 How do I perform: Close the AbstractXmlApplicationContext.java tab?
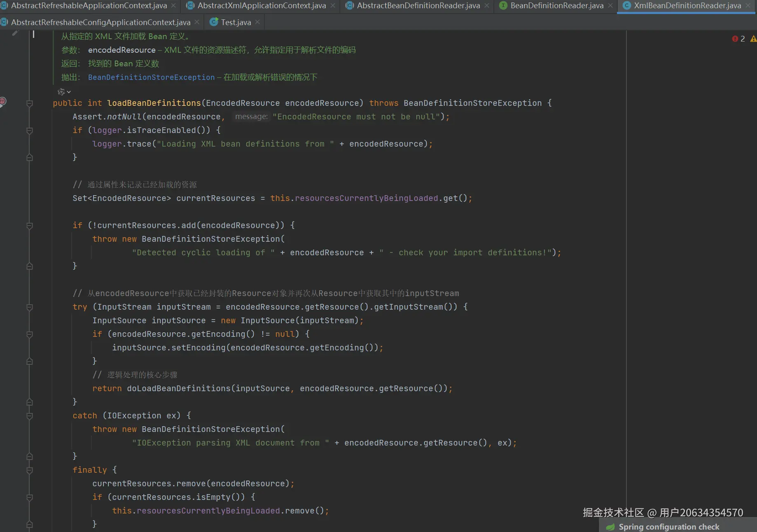(333, 6)
